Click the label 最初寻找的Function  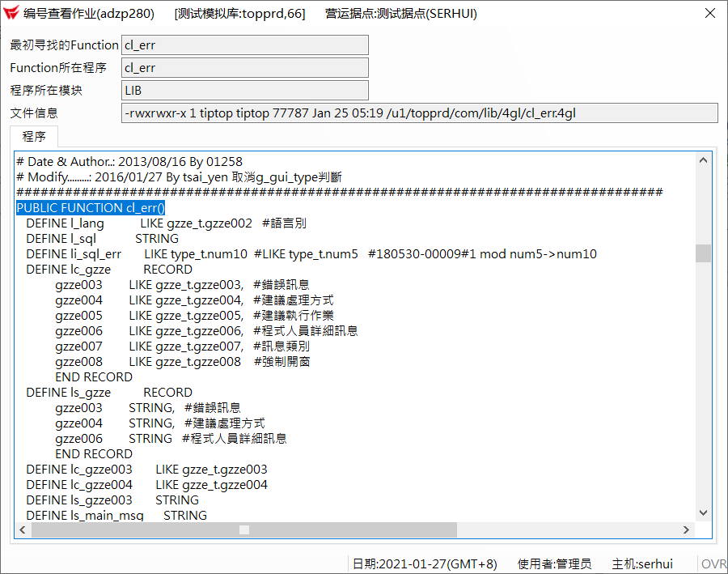(x=65, y=45)
